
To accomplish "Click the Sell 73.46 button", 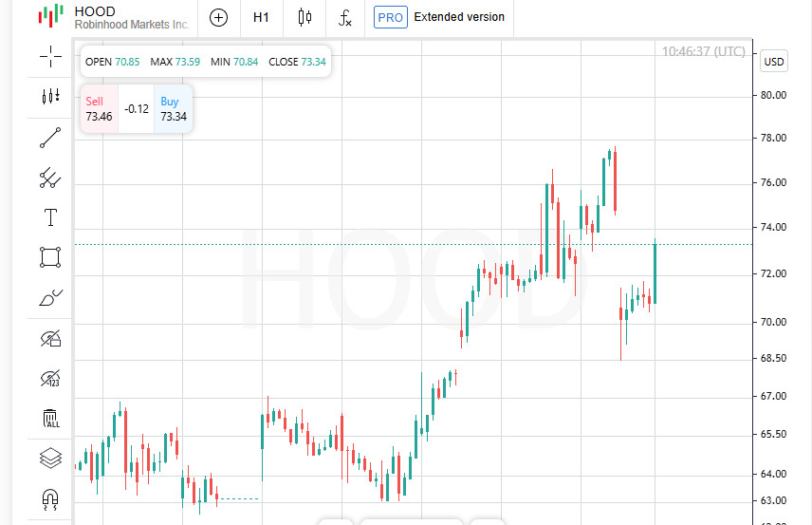I will point(99,109).
